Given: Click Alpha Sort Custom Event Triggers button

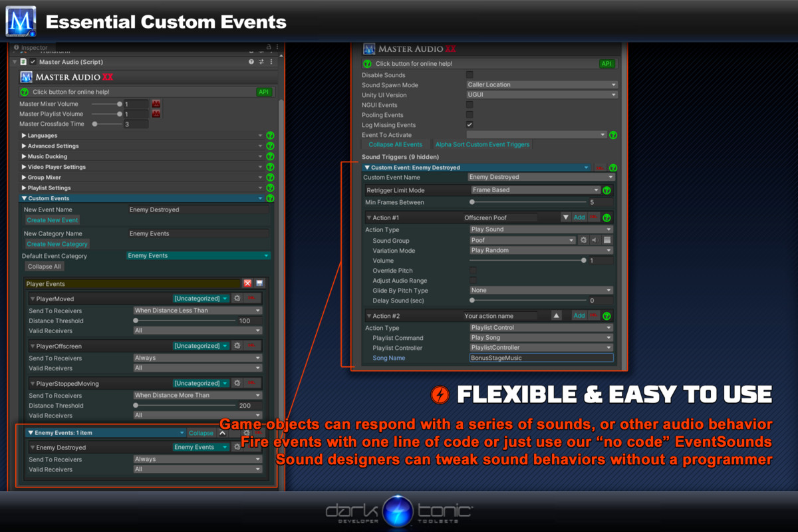Looking at the screenshot, I should (x=482, y=144).
